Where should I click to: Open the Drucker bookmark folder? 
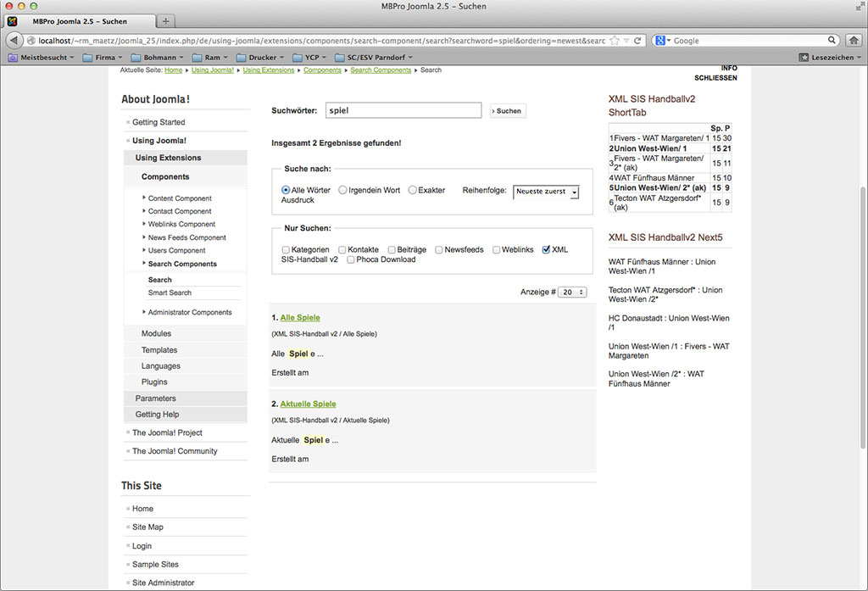259,57
